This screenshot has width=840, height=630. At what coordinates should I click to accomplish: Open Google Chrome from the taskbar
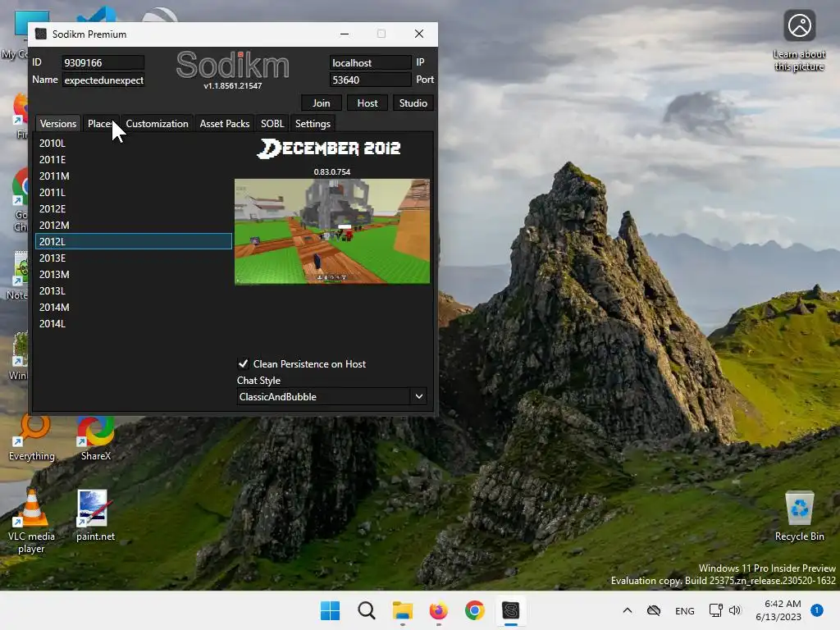tap(475, 610)
